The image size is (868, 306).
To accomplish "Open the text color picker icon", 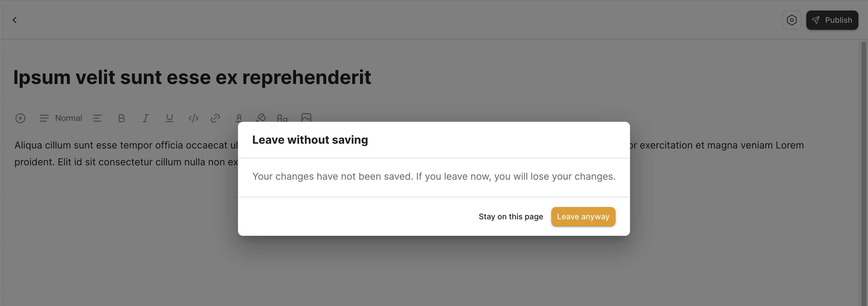I will (239, 118).
